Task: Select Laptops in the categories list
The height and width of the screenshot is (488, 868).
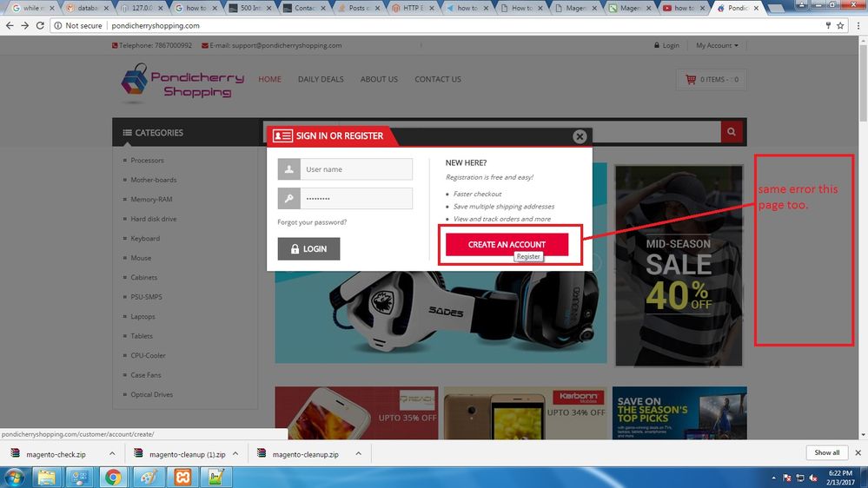Action: [142, 316]
